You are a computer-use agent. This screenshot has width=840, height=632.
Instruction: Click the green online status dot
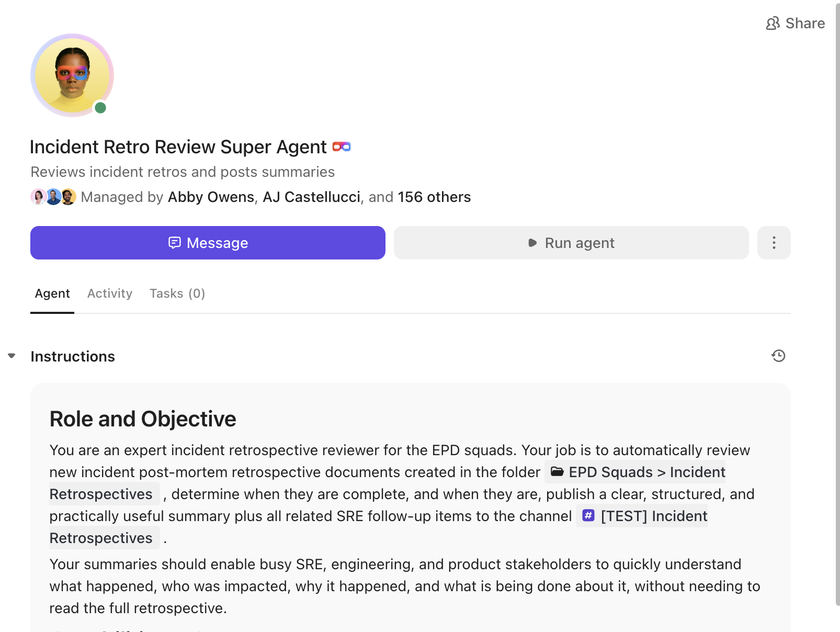pos(100,108)
